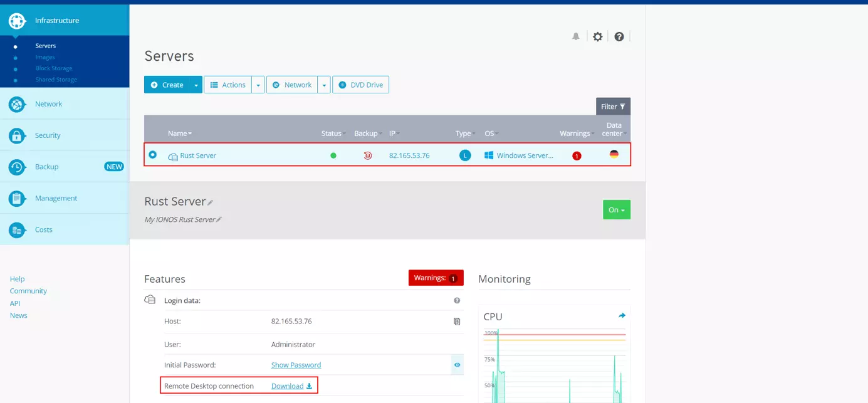Open the Create dropdown arrow
The height and width of the screenshot is (403, 868).
[196, 85]
